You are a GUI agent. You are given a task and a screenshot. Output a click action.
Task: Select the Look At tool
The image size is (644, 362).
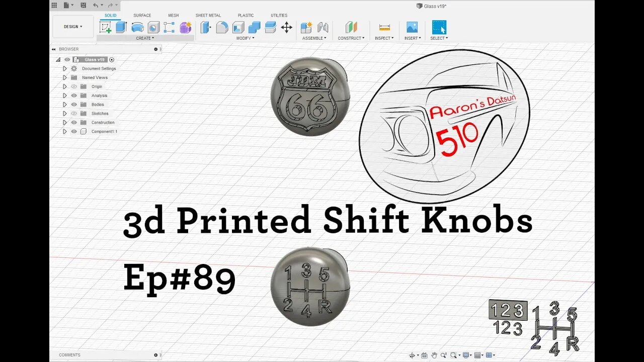[424, 355]
